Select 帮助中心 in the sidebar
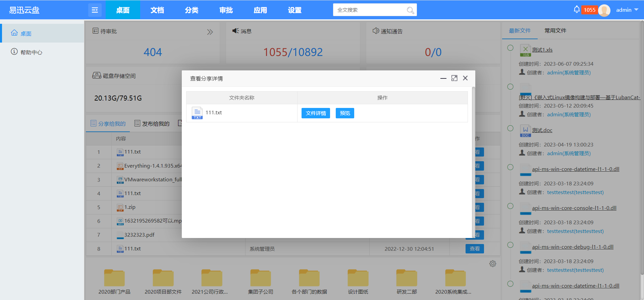Screen dimensions: 644x300 pyautogui.click(x=42, y=52)
